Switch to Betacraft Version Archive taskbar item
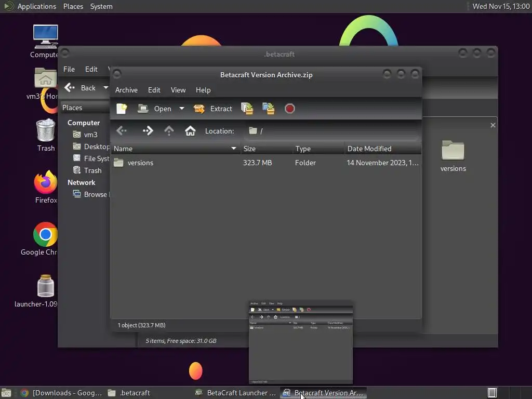Screen dimensions: 532x399 [x=323, y=393]
